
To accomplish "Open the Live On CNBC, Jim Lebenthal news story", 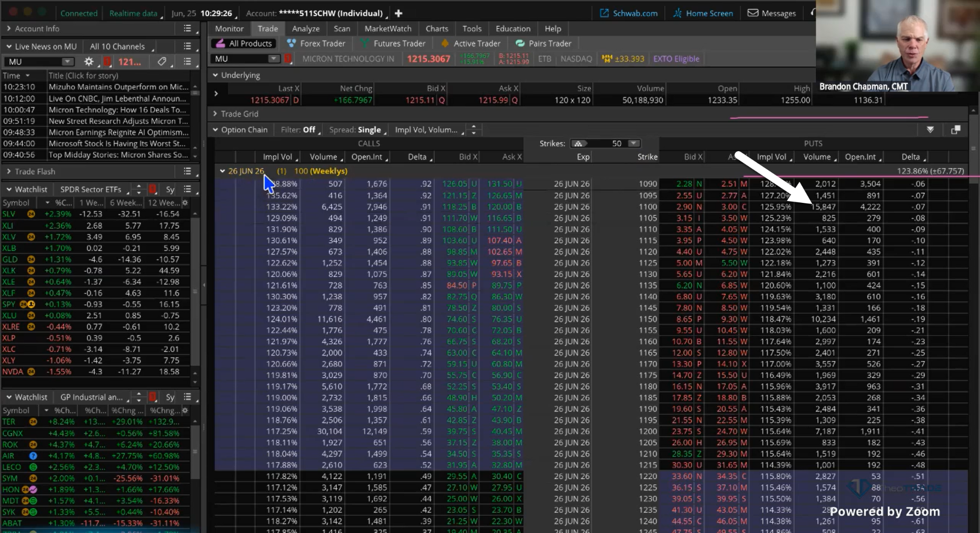I will coord(118,99).
